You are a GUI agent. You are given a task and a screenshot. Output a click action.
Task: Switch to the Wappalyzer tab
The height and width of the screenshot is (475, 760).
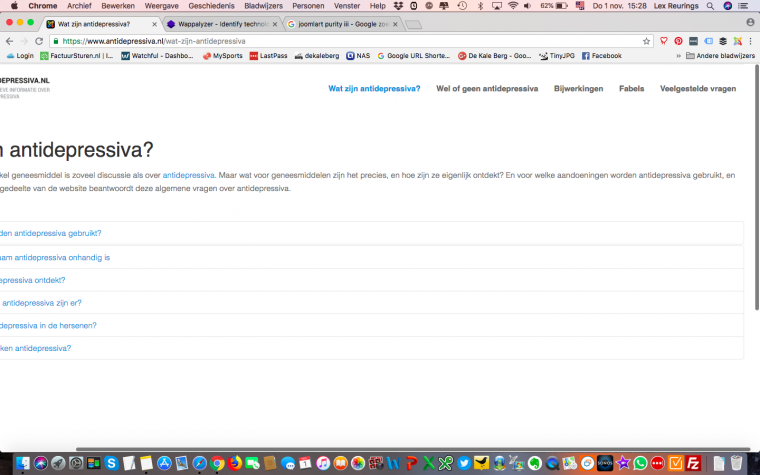click(222, 24)
